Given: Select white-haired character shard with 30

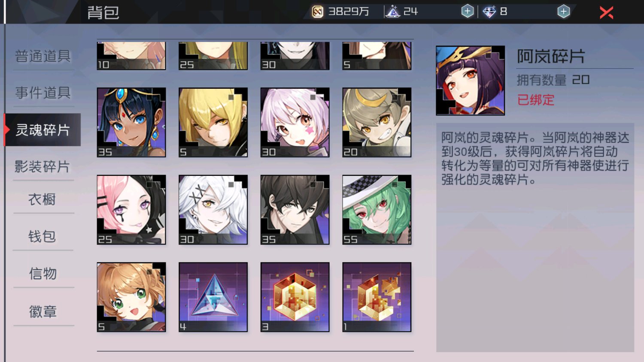Looking at the screenshot, I should click(213, 210).
